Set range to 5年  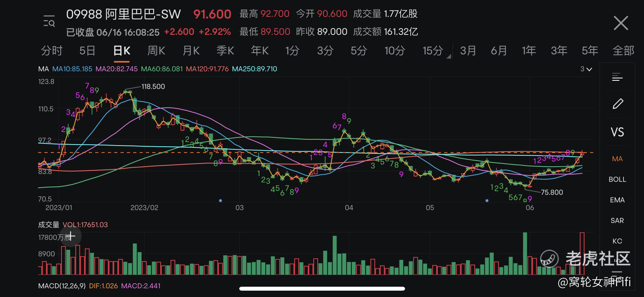tap(590, 50)
